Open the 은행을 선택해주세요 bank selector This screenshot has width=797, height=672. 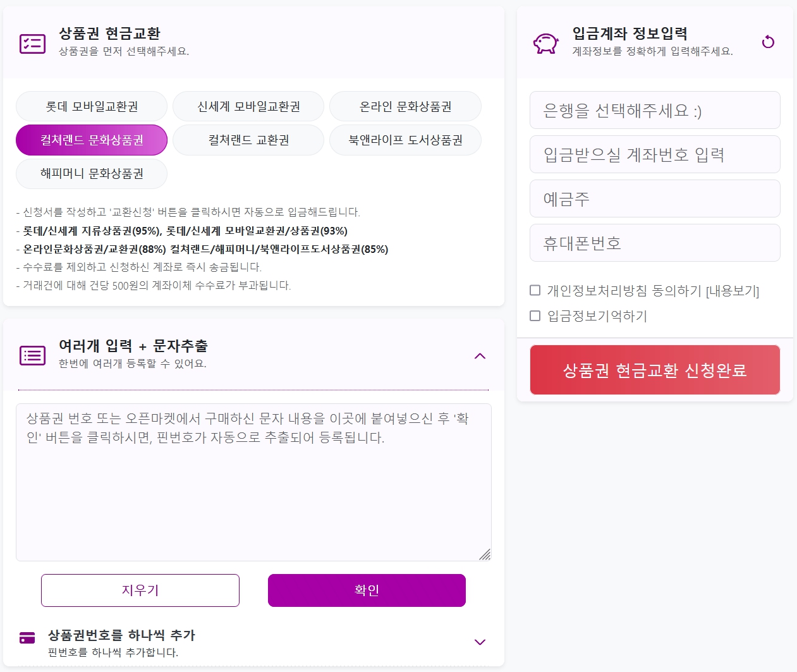click(655, 110)
